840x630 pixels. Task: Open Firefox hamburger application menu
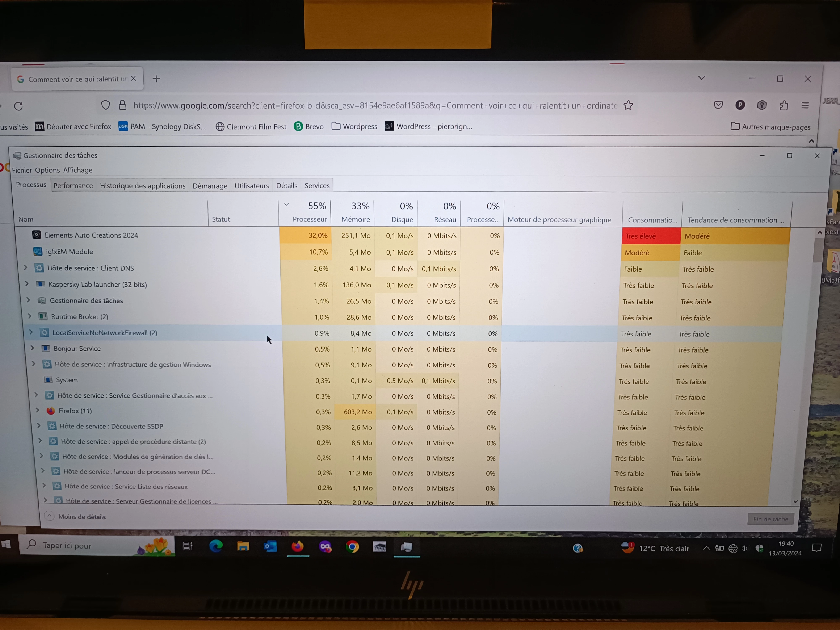click(x=805, y=106)
